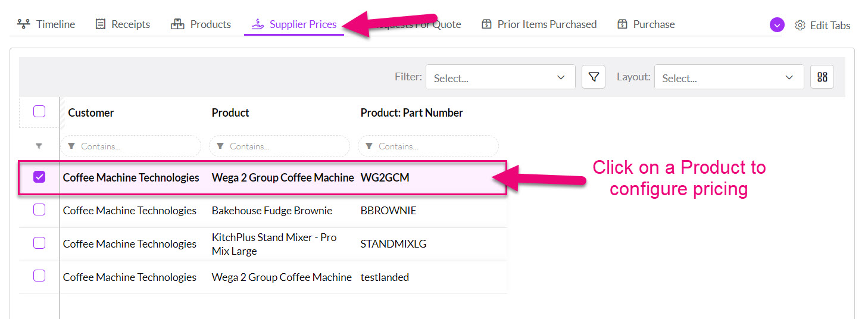Viewport: 868px width, 319px height.
Task: Sort by the Customer column header
Action: (91, 112)
